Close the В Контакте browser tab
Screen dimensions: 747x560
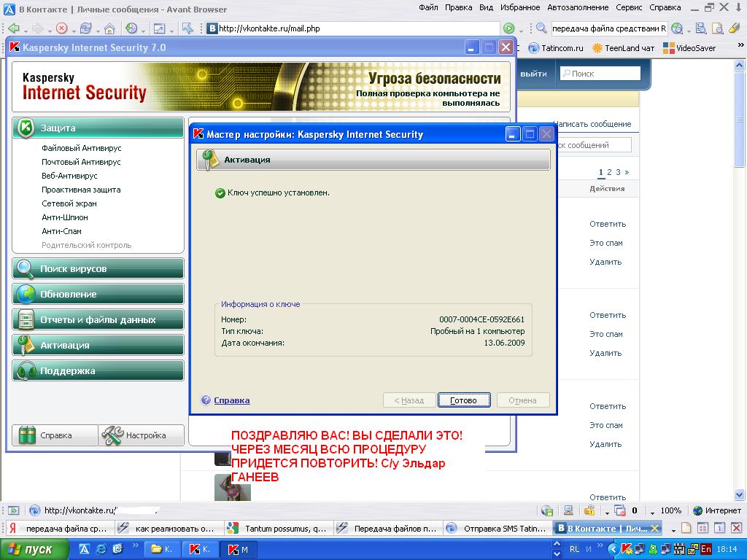pyautogui.click(x=654, y=528)
